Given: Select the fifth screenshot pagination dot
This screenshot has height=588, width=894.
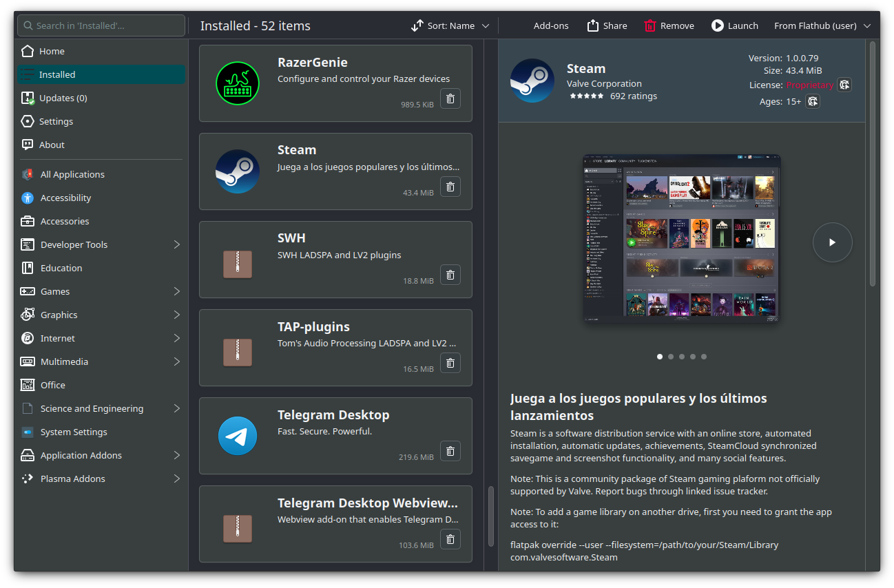Looking at the screenshot, I should point(704,357).
